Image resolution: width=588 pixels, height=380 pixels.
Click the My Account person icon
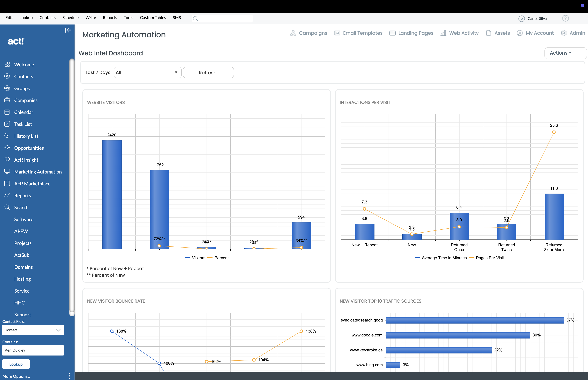coord(520,33)
